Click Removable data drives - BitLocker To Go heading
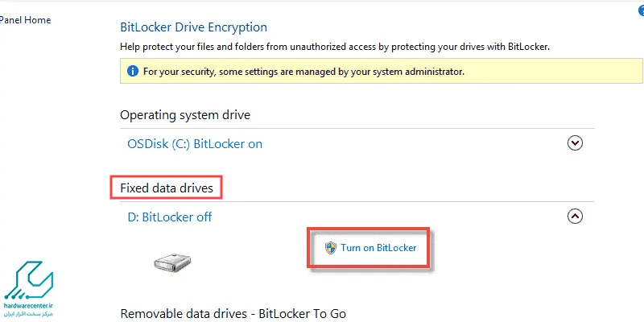 pyautogui.click(x=233, y=314)
